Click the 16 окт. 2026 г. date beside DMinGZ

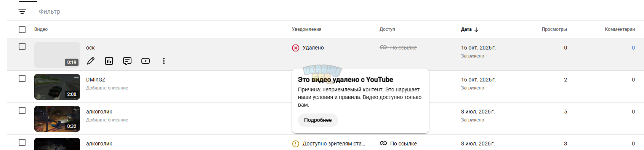(x=478, y=80)
